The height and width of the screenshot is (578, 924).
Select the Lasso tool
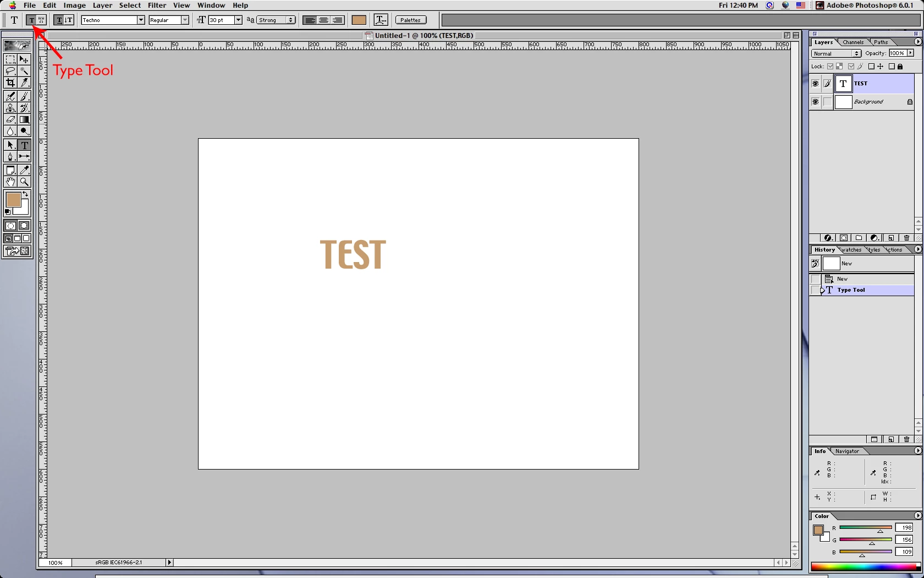10,71
